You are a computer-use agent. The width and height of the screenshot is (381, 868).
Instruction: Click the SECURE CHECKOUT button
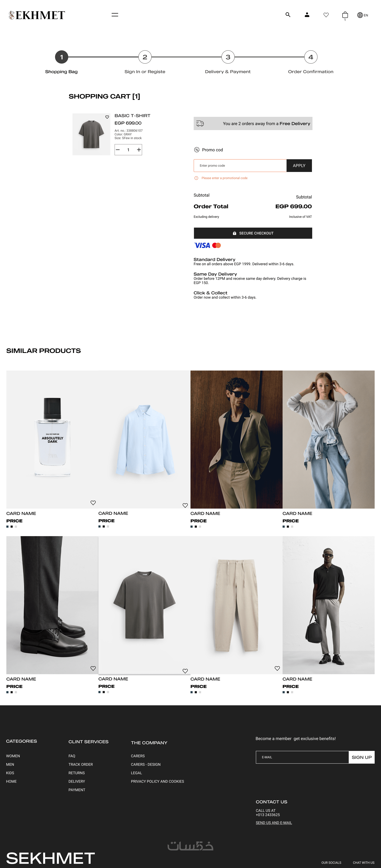click(253, 233)
